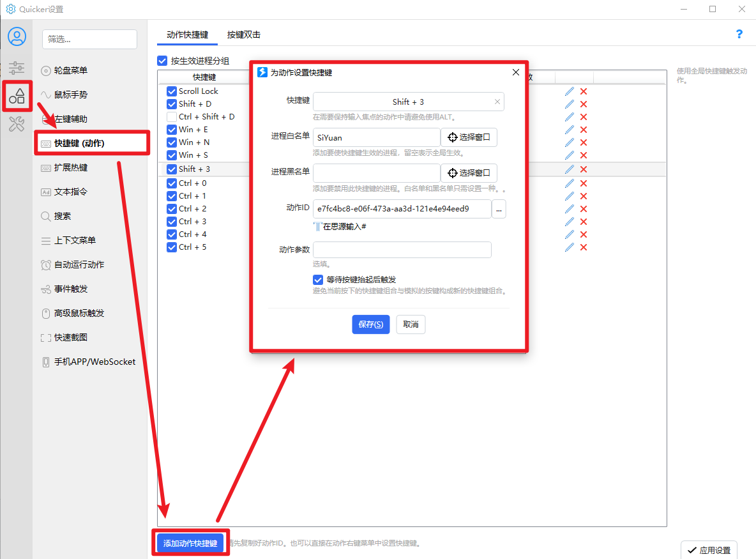This screenshot has height=559, width=756.
Task: Delete the Ctrl + 1 row shortcut
Action: (x=584, y=196)
